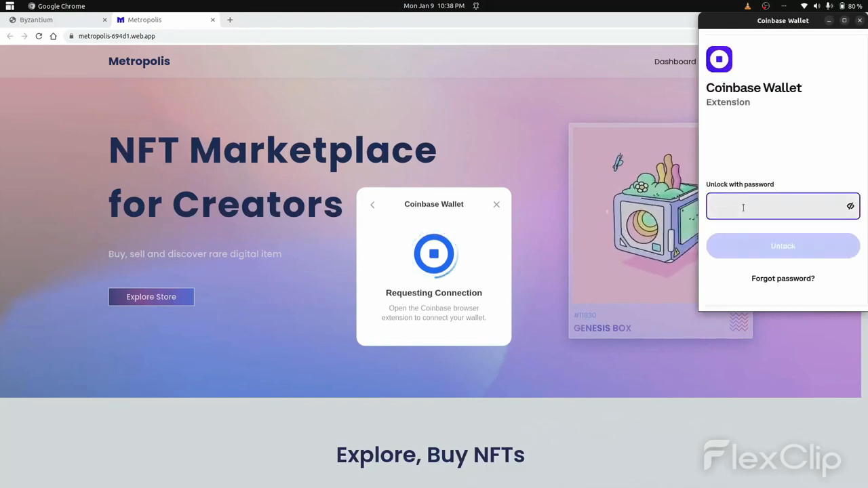Image resolution: width=868 pixels, height=488 pixels.
Task: Click the browser back arrow
Action: coord(9,36)
